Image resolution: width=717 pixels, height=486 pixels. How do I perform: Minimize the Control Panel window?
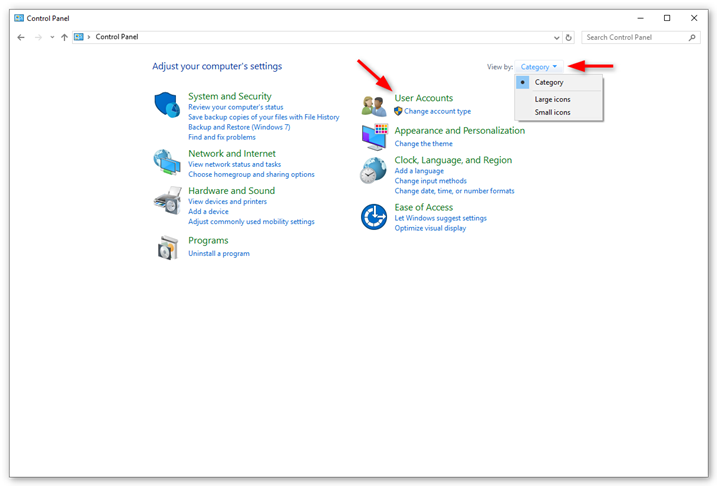coord(640,18)
